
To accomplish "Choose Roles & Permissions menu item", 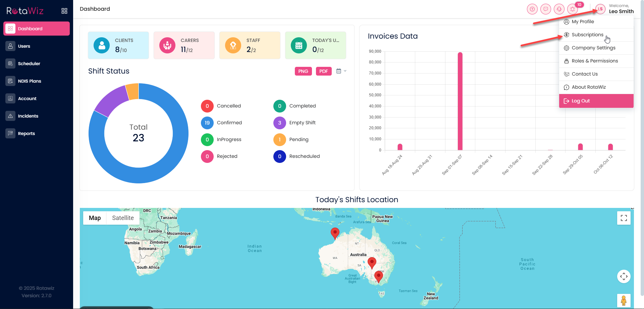I will click(594, 61).
